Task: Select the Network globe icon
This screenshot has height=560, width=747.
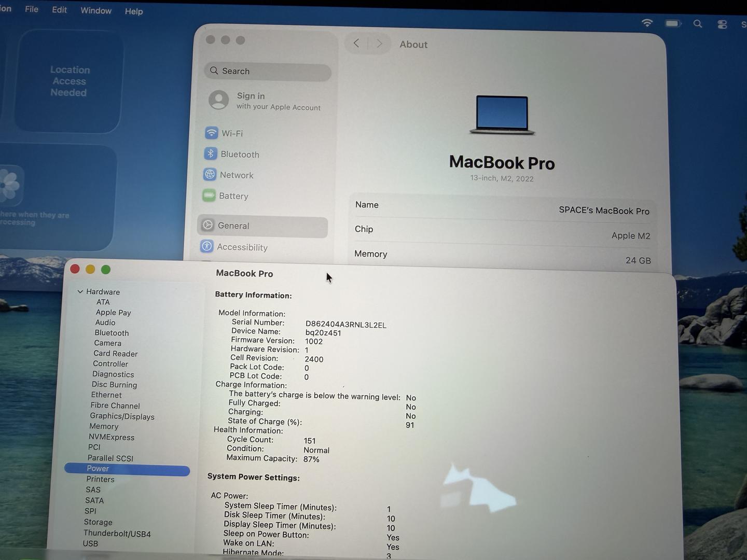Action: [x=210, y=175]
